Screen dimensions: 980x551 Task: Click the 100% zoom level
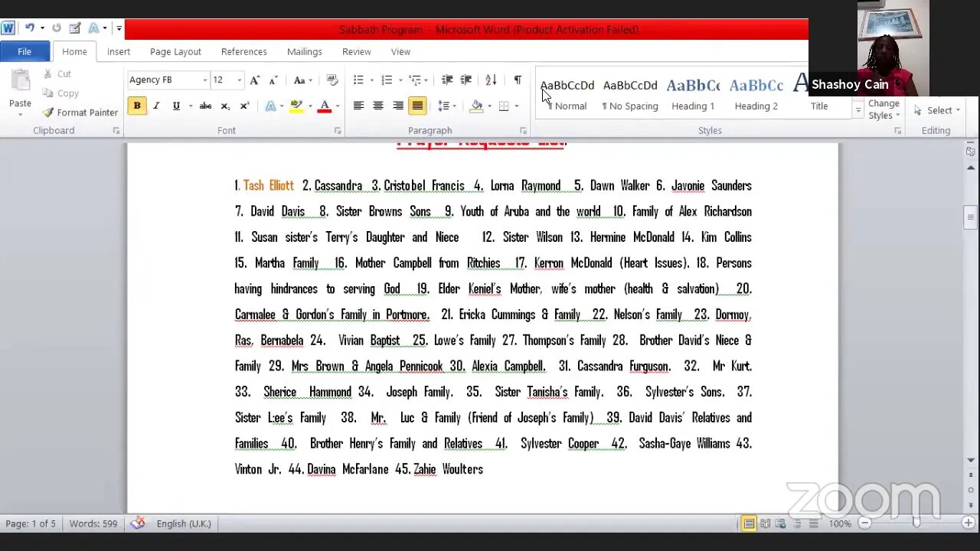pyautogui.click(x=840, y=523)
